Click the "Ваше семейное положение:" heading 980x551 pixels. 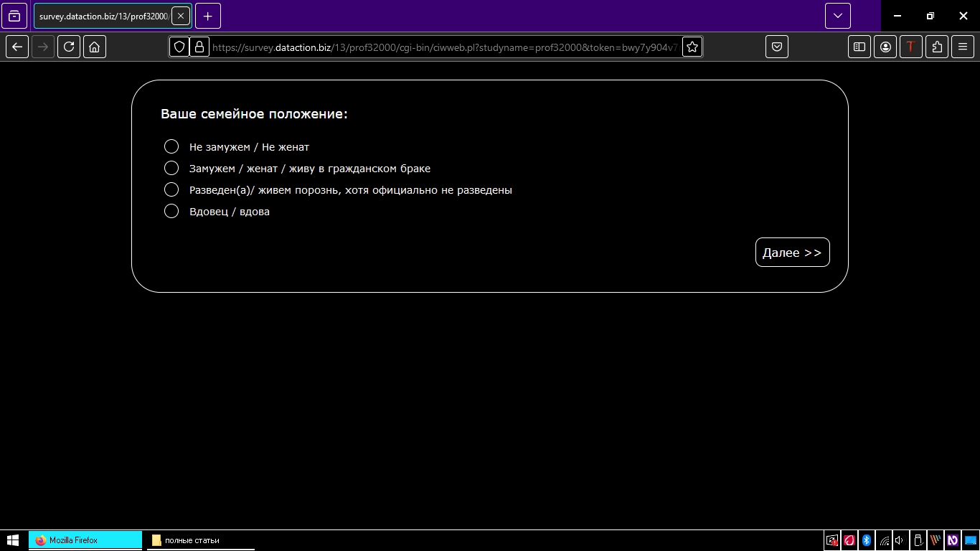pyautogui.click(x=254, y=114)
